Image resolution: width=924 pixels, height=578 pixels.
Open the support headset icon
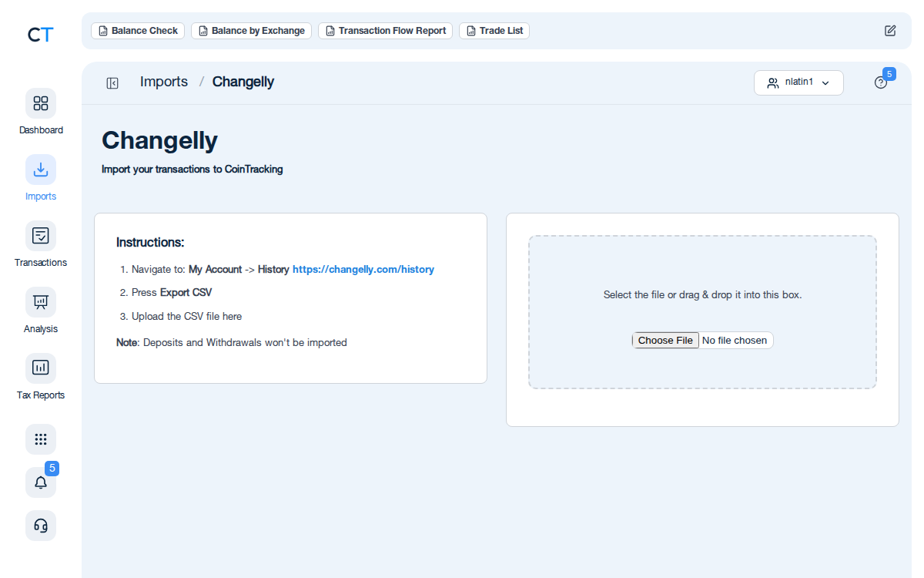point(41,526)
